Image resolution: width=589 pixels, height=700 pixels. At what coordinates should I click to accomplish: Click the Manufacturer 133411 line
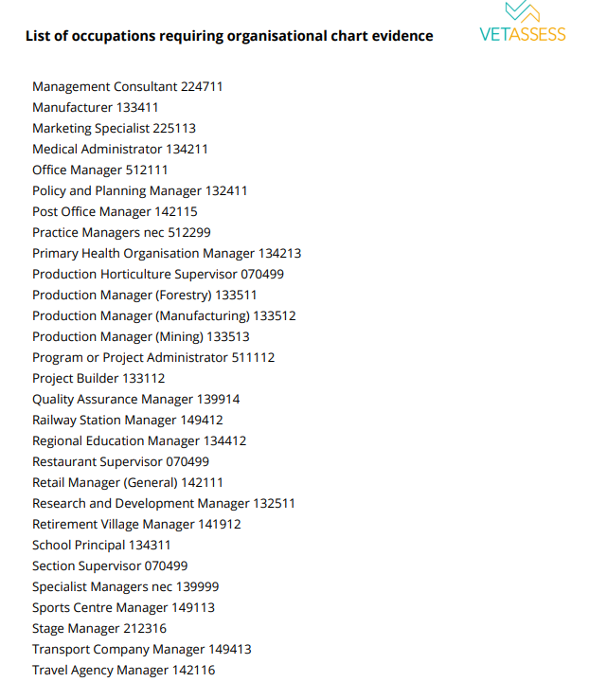pyautogui.click(x=96, y=108)
